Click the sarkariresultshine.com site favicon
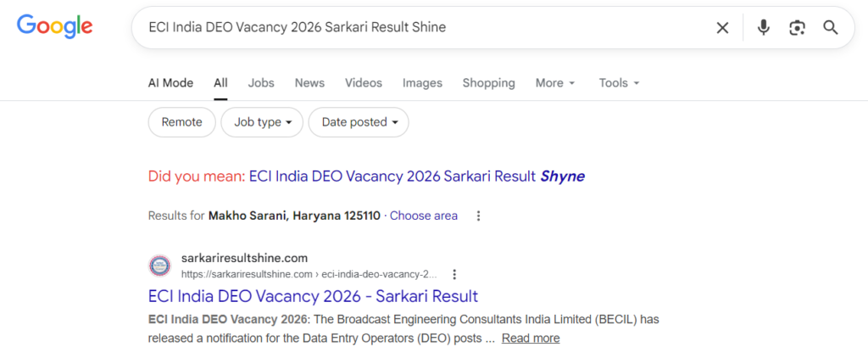This screenshot has width=868, height=347. pos(159,266)
